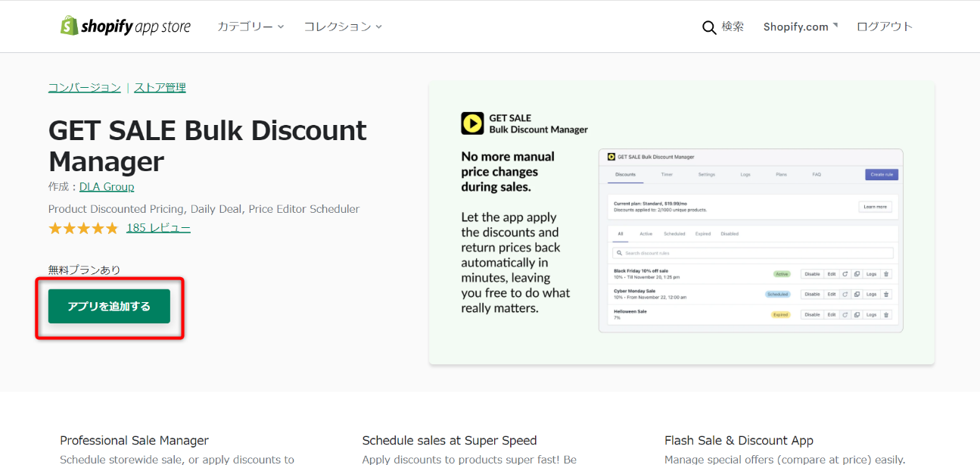Screen dimensions: 980x465
Task: Click duplicate icon on Black Friday rule
Action: click(857, 274)
